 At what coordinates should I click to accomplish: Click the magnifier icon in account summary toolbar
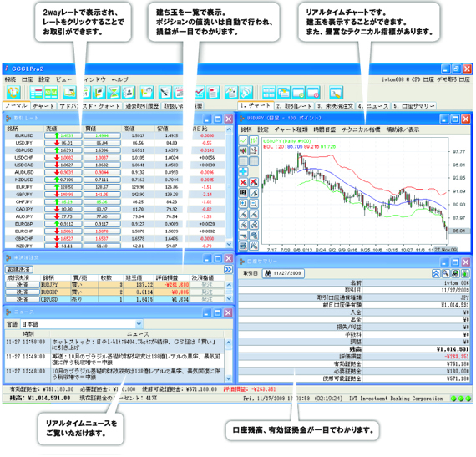coord(445,273)
